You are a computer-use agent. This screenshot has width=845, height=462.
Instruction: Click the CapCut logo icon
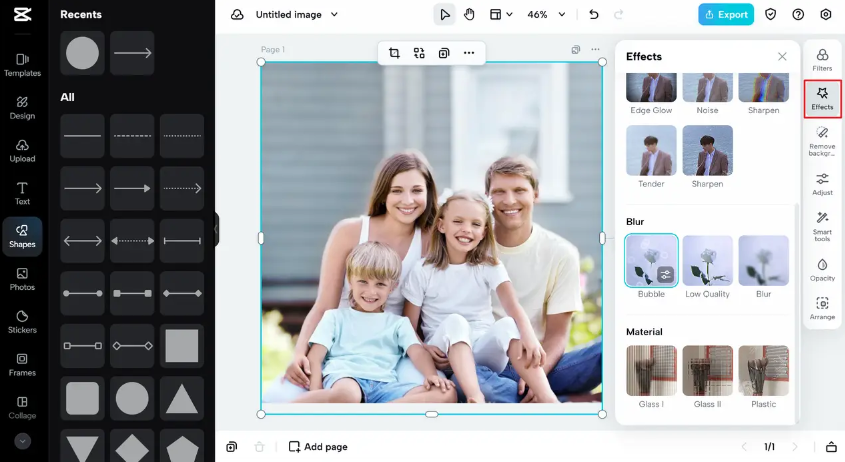22,15
